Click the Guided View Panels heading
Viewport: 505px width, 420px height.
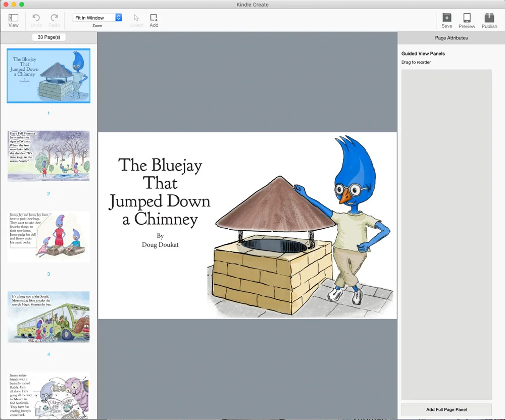coord(423,54)
